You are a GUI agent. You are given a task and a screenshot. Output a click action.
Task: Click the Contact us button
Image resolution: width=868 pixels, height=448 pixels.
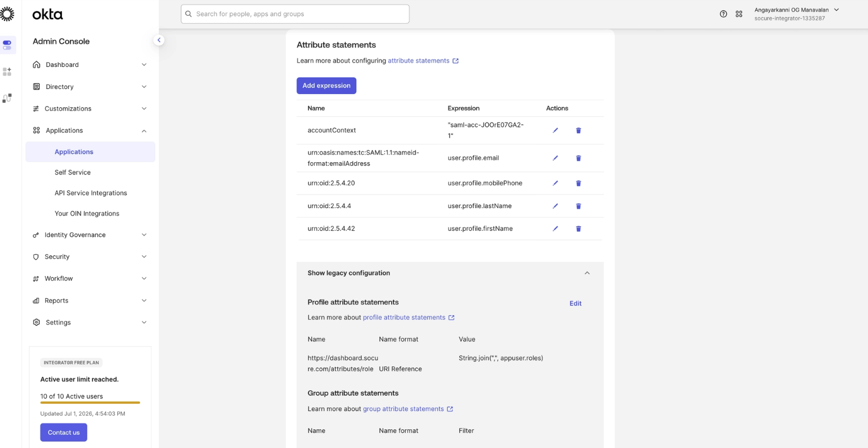click(63, 432)
